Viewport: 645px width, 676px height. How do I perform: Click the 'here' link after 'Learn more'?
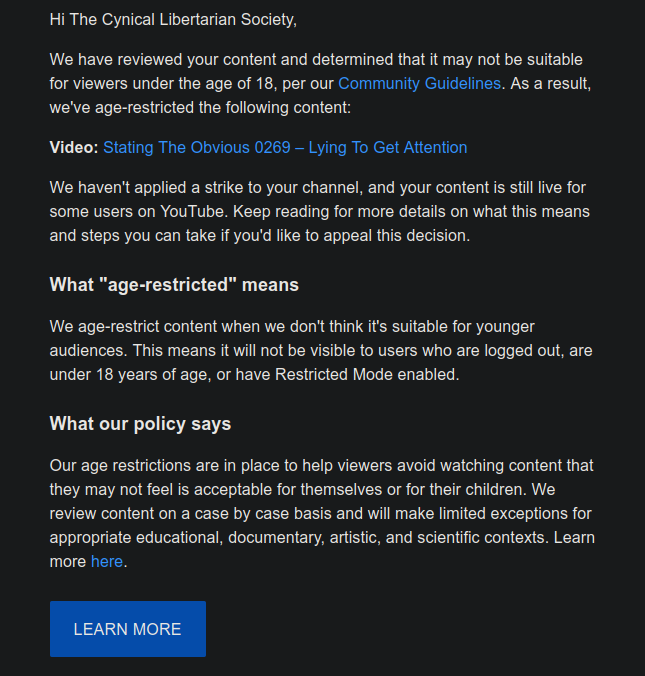(x=106, y=562)
